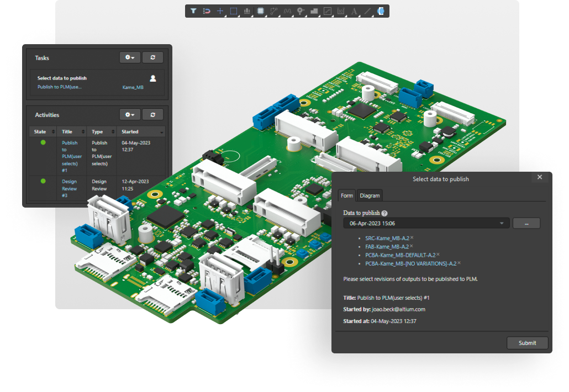The width and height of the screenshot is (569, 392).
Task: Select the crosshair measurement tool
Action: coord(220,11)
